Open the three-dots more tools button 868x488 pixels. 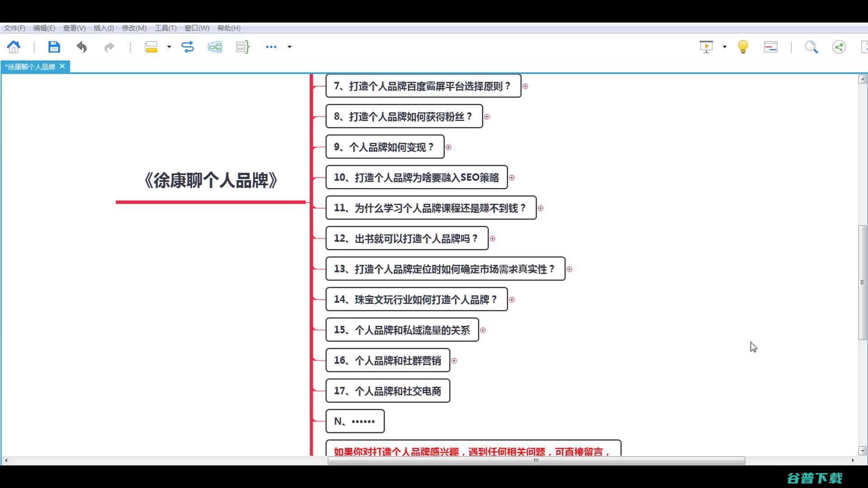click(271, 47)
